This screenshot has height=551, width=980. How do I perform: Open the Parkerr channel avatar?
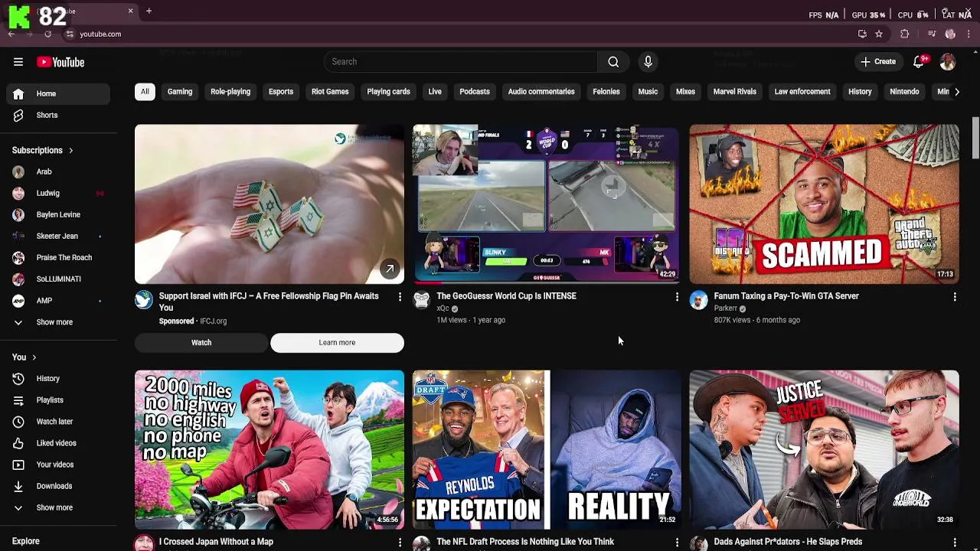pos(698,300)
